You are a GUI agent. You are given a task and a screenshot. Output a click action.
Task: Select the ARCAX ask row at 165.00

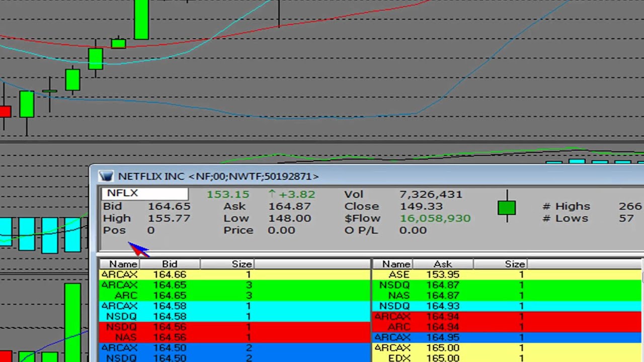(x=508, y=348)
